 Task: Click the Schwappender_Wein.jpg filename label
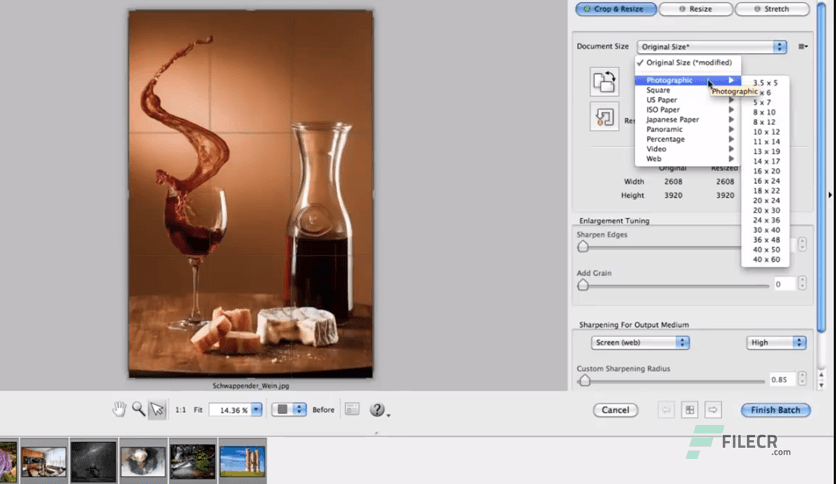coord(251,385)
